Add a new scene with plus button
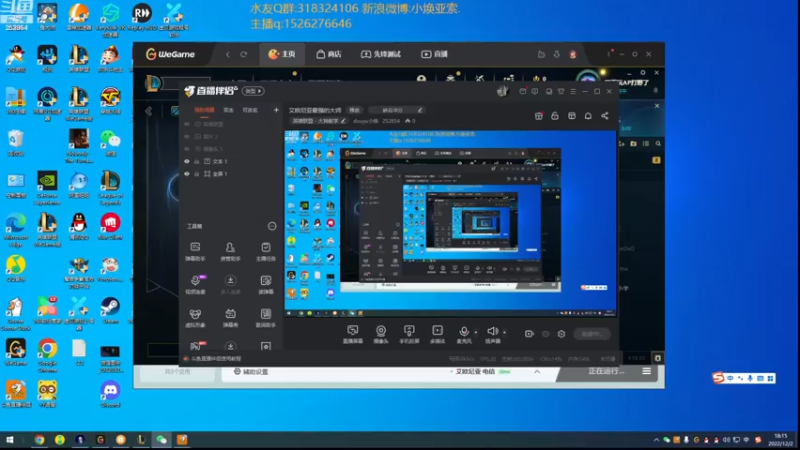The height and width of the screenshot is (450, 800). coord(276,110)
